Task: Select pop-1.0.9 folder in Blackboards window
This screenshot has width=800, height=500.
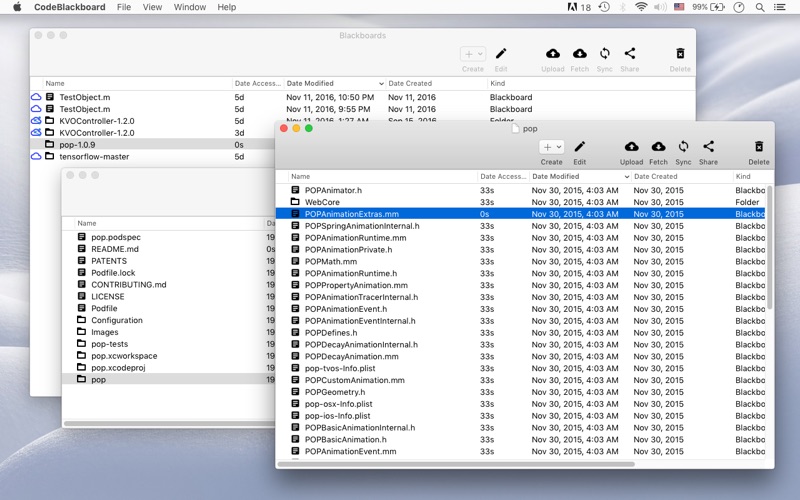Action: 153,145
